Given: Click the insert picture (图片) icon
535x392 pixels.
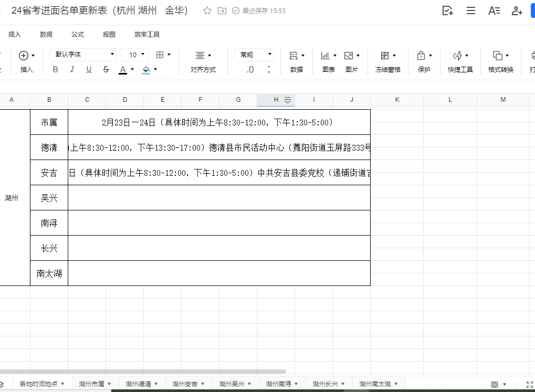Looking at the screenshot, I should [349, 56].
